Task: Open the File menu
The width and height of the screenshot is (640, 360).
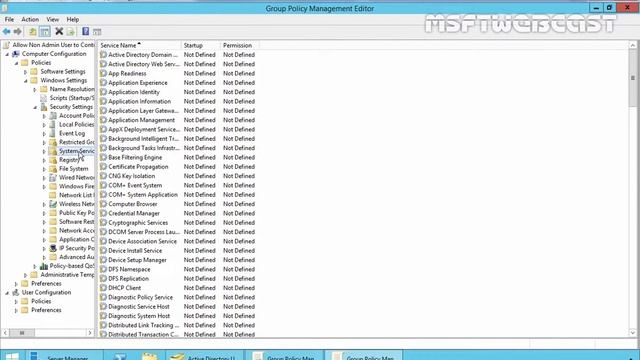Action: coord(9,19)
